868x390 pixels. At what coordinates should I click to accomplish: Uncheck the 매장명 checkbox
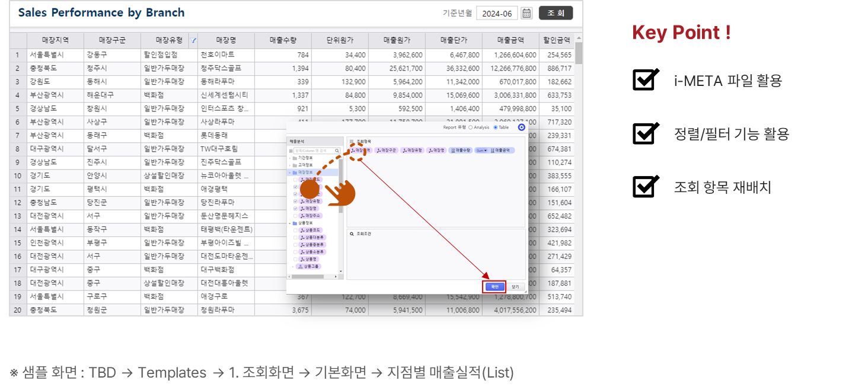(x=295, y=209)
